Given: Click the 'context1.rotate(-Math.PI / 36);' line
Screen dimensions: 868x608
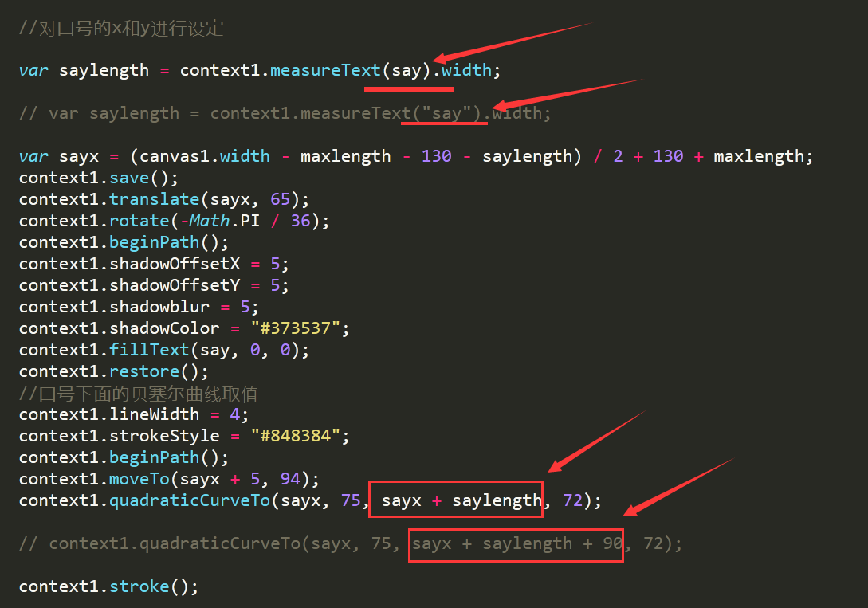Looking at the screenshot, I should pos(174,221).
